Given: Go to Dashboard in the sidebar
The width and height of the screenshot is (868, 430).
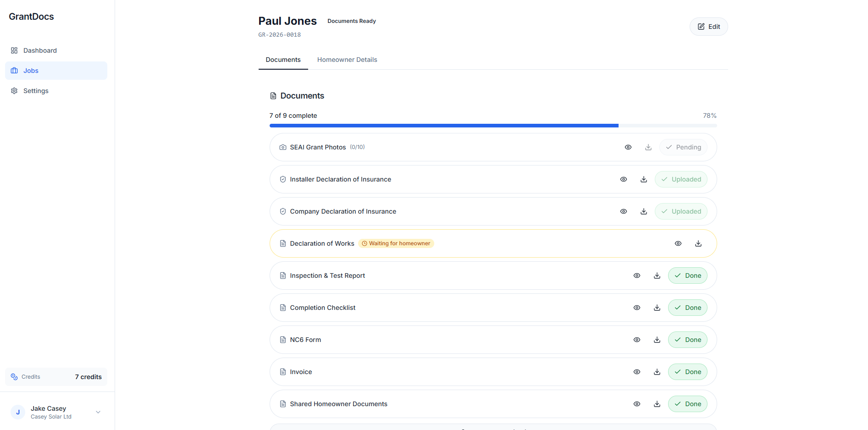Looking at the screenshot, I should point(56,50).
